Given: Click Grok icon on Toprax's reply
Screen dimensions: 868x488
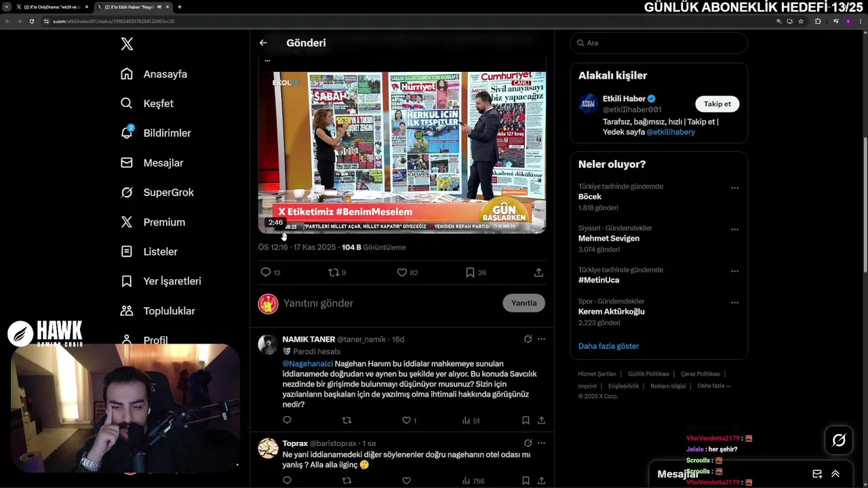Looking at the screenshot, I should (x=528, y=443).
